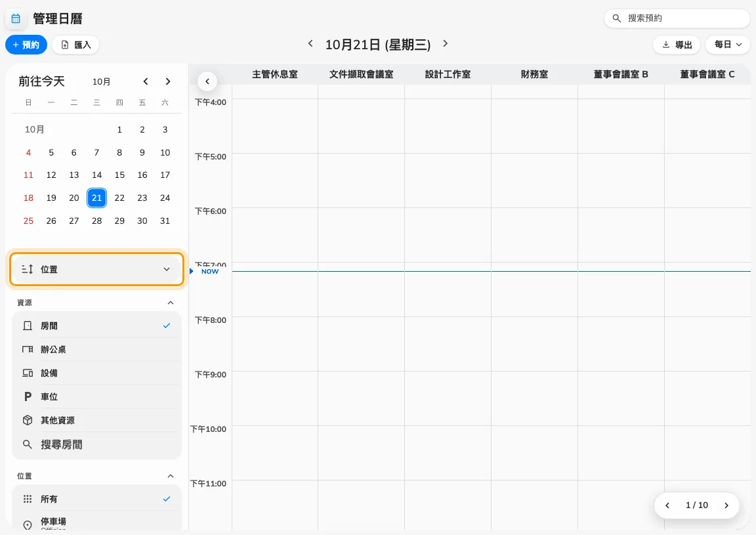
Task: Select October 31 in mini calendar
Action: point(165,221)
